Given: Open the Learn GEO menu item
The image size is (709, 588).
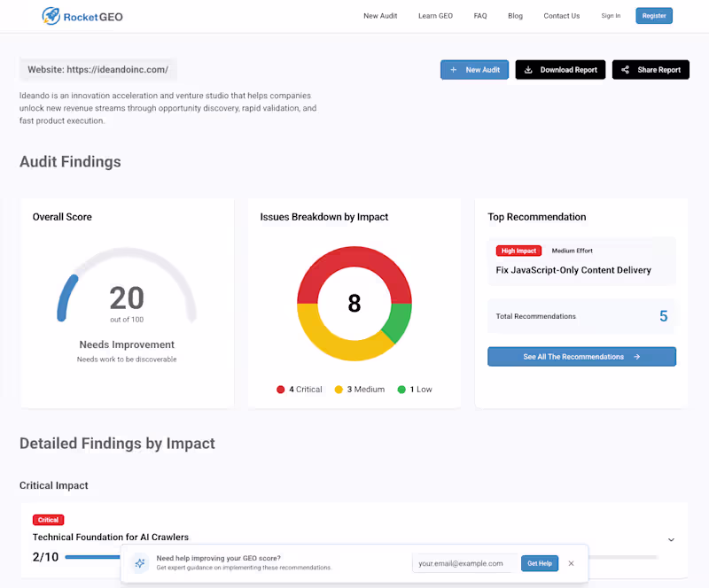Looking at the screenshot, I should pos(435,16).
